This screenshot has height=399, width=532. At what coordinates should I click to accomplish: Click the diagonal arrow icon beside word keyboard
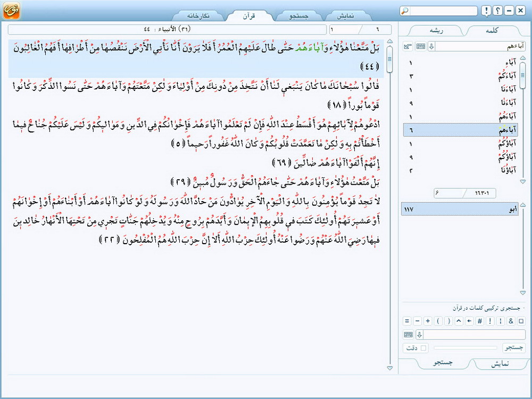coord(408,46)
